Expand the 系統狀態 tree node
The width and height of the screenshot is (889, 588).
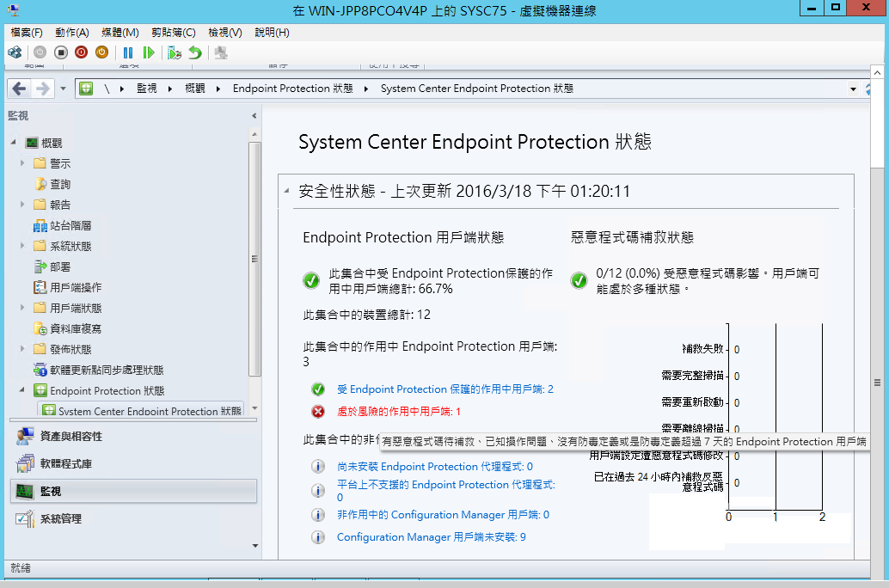(x=22, y=246)
